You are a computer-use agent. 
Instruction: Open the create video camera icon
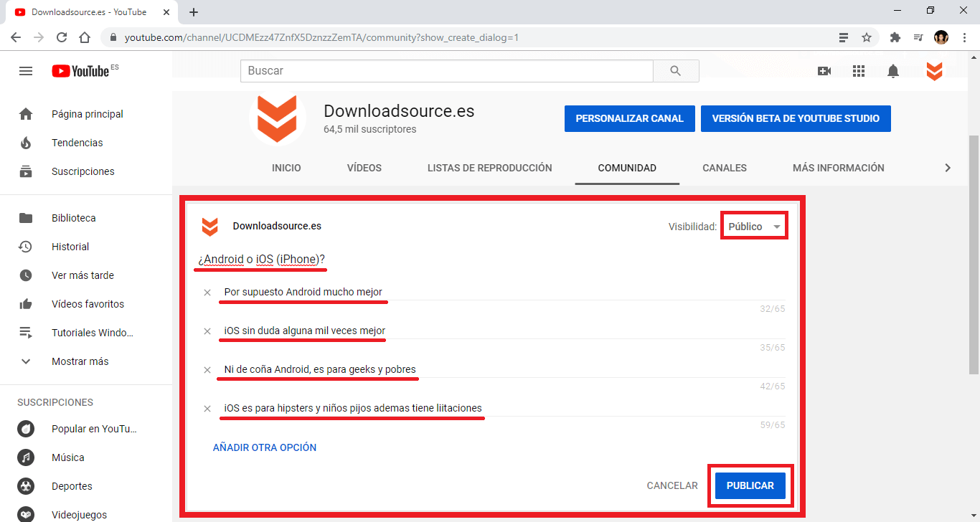824,71
